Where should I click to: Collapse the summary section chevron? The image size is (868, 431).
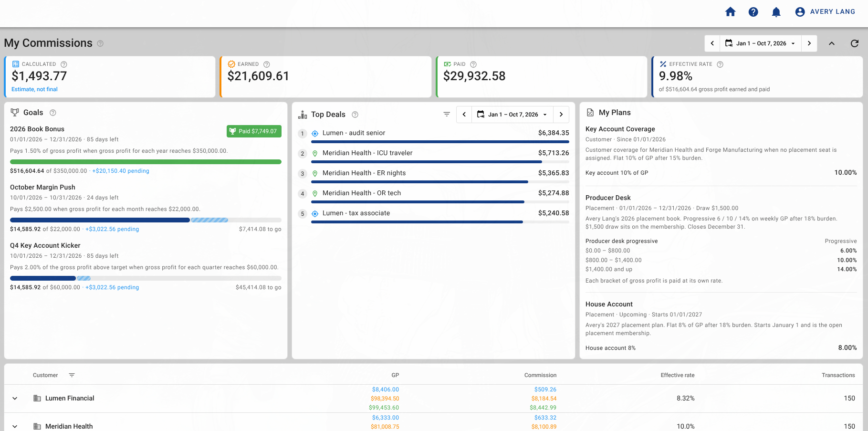click(832, 43)
